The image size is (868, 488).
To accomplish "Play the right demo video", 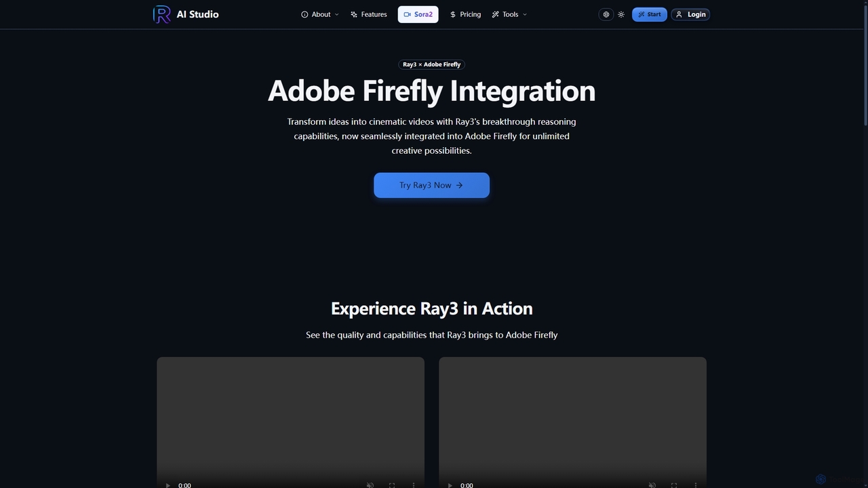I will pyautogui.click(x=450, y=485).
